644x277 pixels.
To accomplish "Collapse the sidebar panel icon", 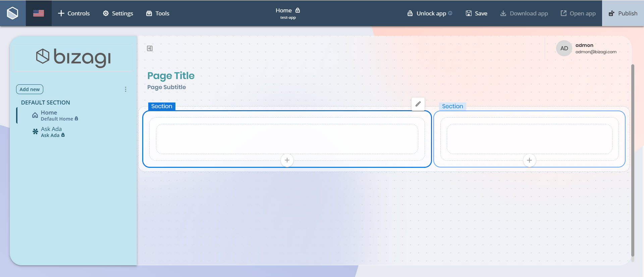I will (x=150, y=49).
